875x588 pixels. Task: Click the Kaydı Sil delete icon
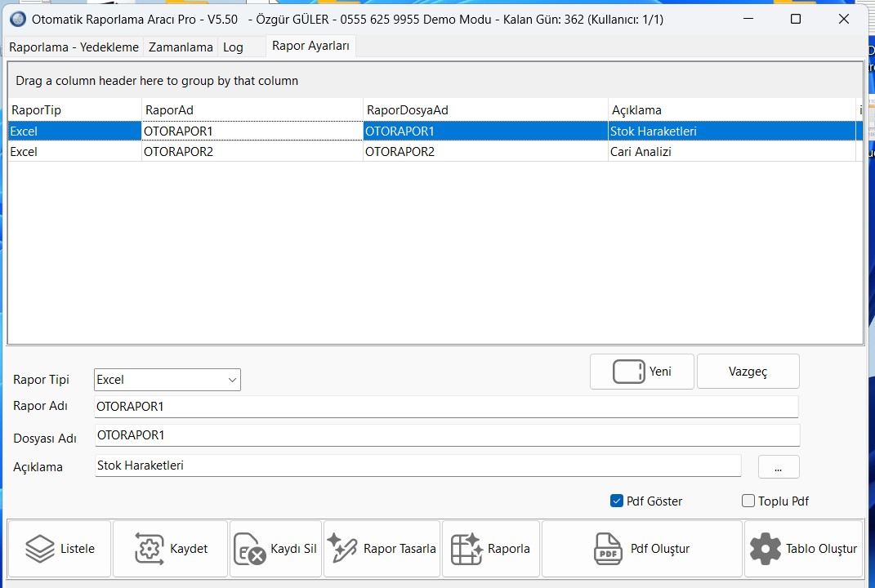point(249,549)
